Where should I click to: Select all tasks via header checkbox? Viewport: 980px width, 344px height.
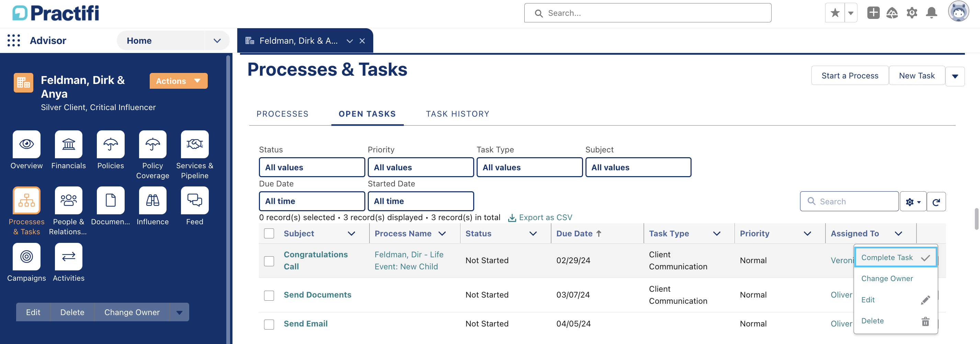coord(269,233)
